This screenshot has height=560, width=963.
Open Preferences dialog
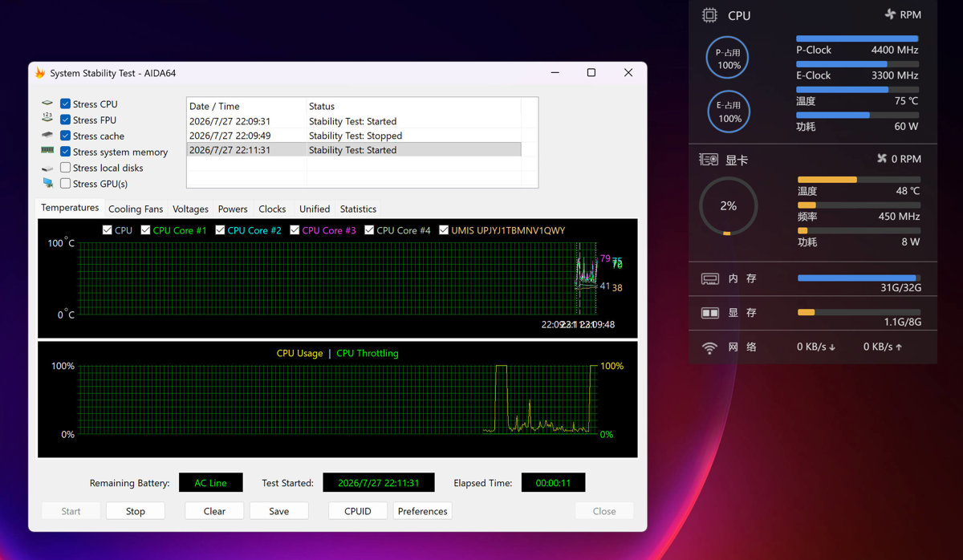coord(423,511)
